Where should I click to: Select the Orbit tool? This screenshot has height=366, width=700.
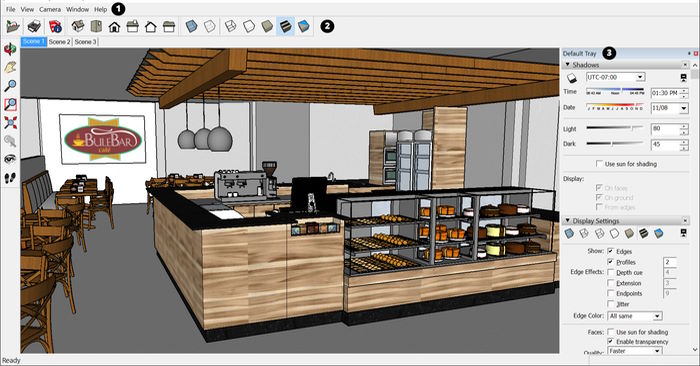[x=10, y=49]
